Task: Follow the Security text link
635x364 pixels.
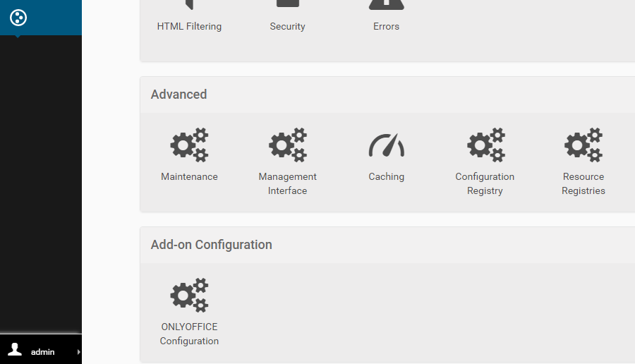Action: [288, 26]
